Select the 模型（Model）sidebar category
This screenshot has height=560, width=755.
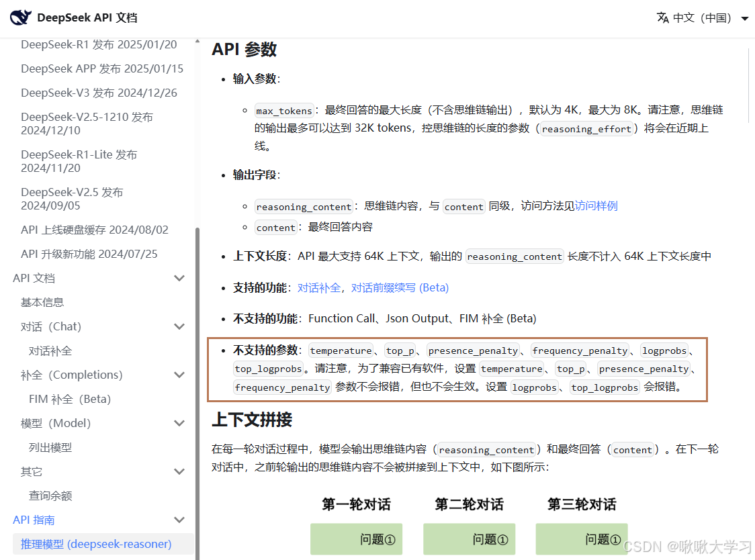click(56, 423)
